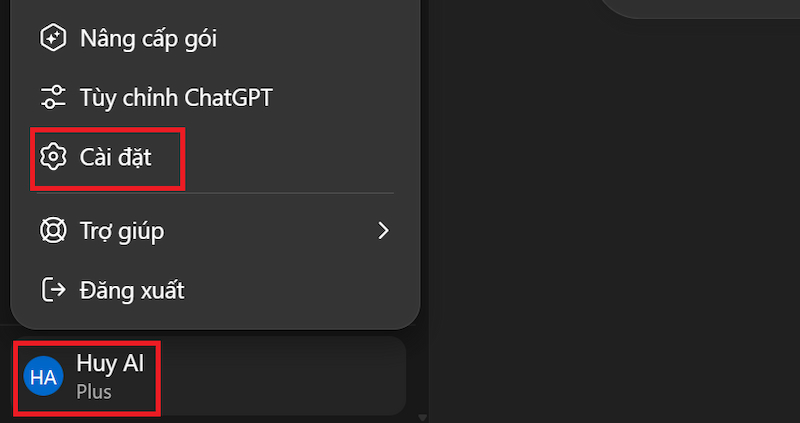
Task: Open the Cài đặt settings menu item
Action: [115, 158]
